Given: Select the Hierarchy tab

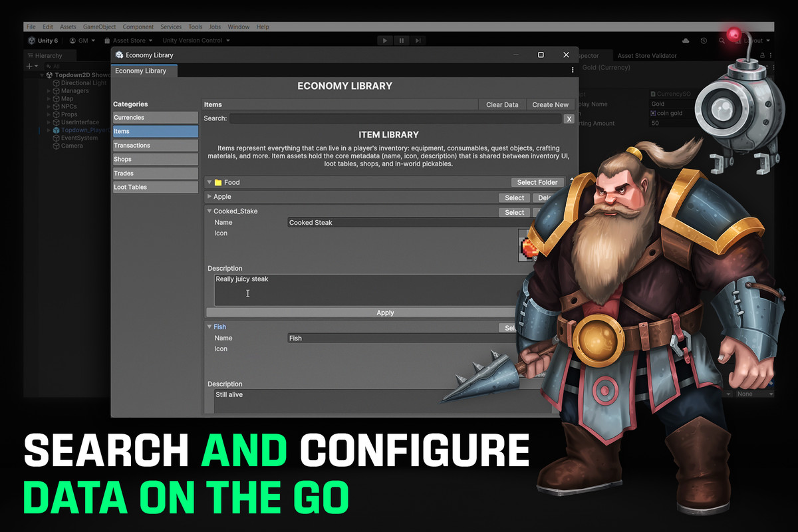Looking at the screenshot, I should coord(49,56).
